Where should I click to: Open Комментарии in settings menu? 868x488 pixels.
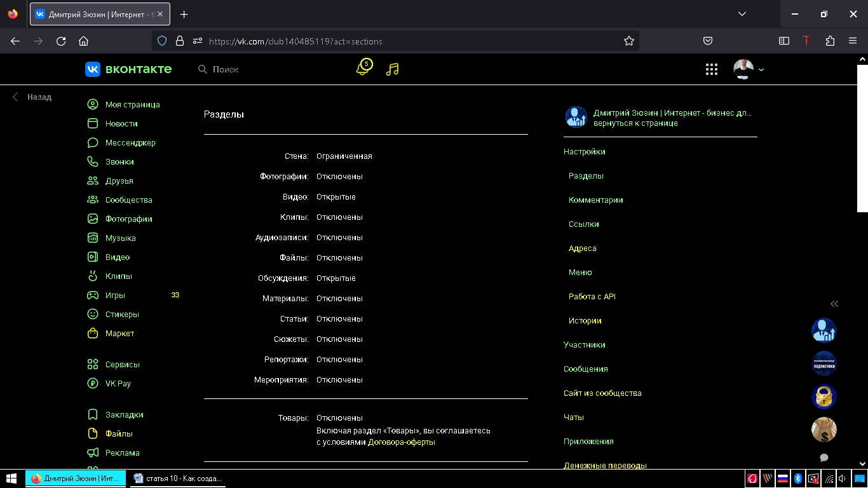click(595, 200)
